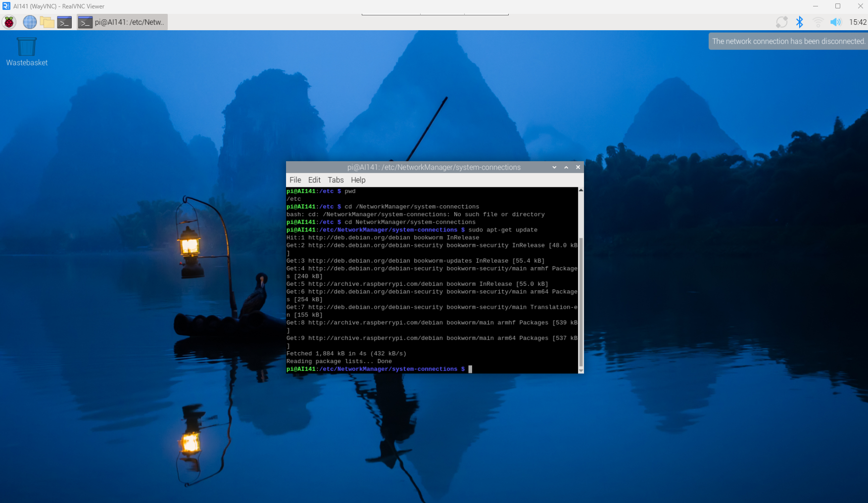Click the 'sudo apt-get update' command text

[x=503, y=230]
